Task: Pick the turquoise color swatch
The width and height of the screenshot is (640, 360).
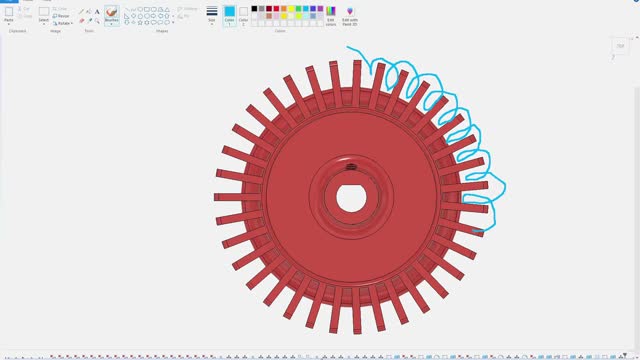Action: pyautogui.click(x=306, y=9)
